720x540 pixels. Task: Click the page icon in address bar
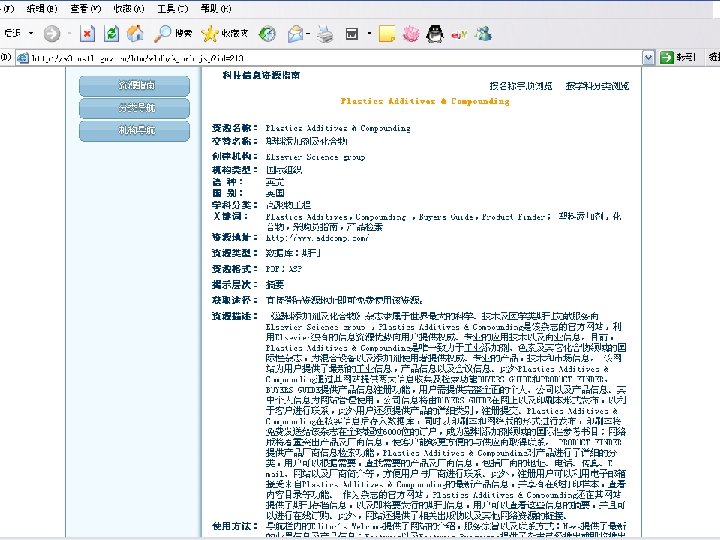22,58
